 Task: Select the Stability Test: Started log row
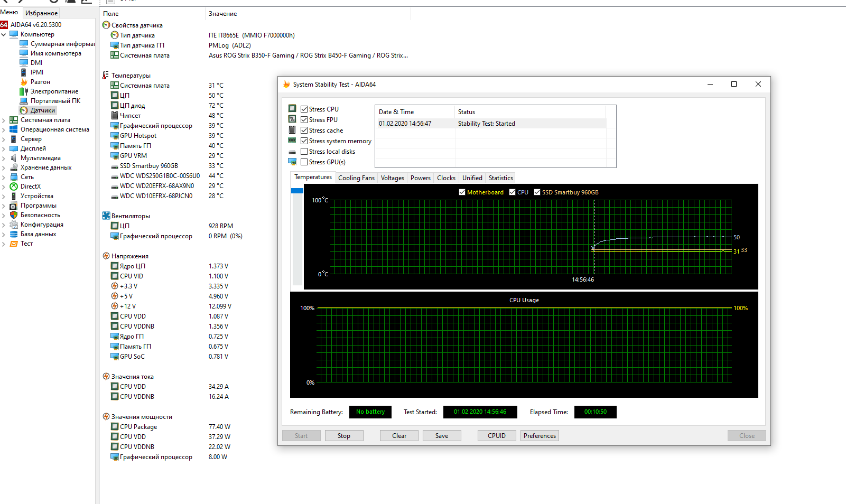point(491,124)
